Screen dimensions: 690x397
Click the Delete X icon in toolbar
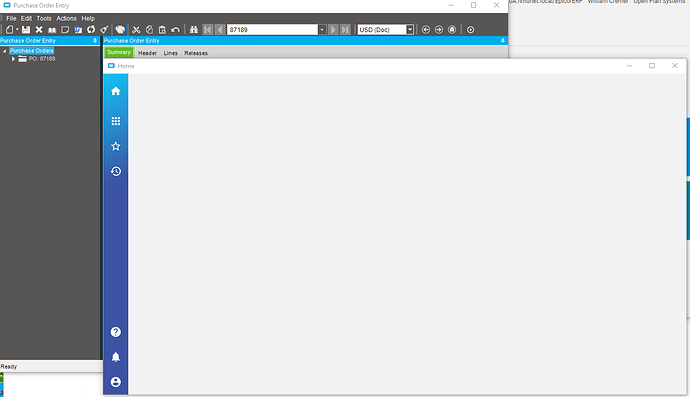coord(39,29)
